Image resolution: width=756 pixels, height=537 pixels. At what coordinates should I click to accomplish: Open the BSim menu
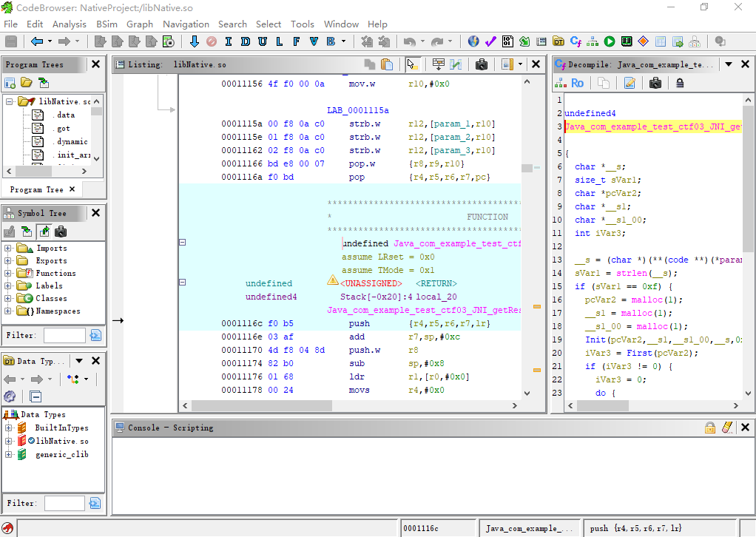tap(107, 24)
